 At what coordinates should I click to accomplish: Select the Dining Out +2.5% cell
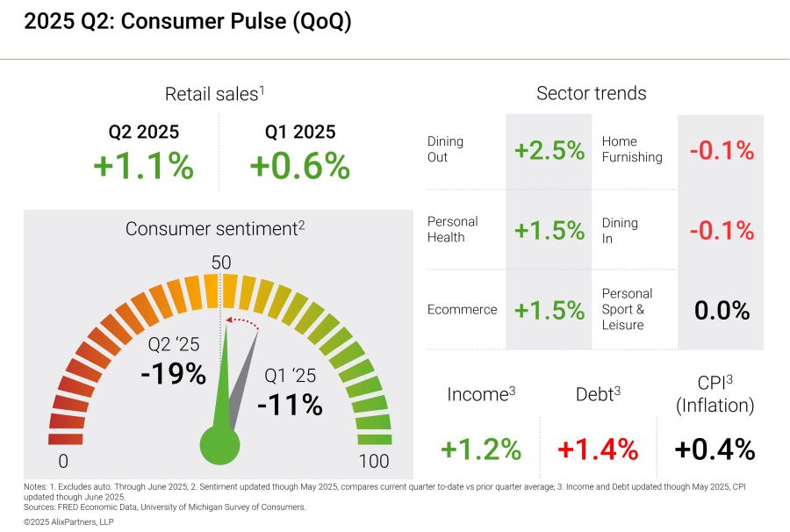coord(549,150)
